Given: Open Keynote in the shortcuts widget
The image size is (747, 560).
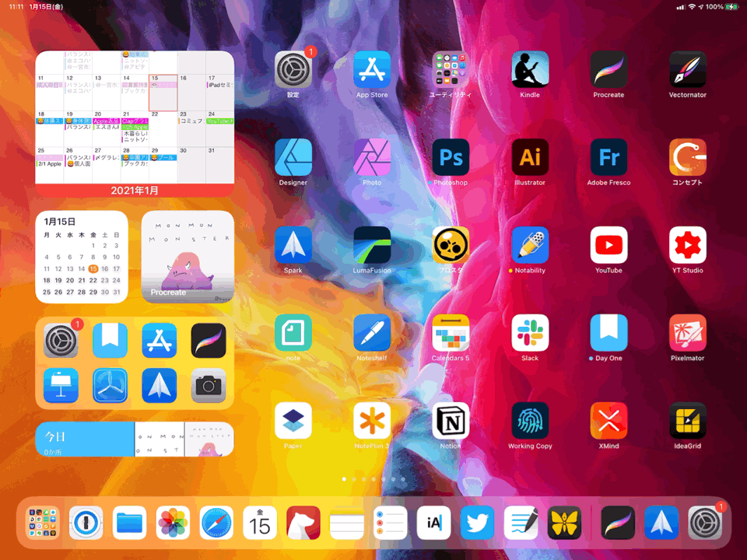Looking at the screenshot, I should pos(61,385).
